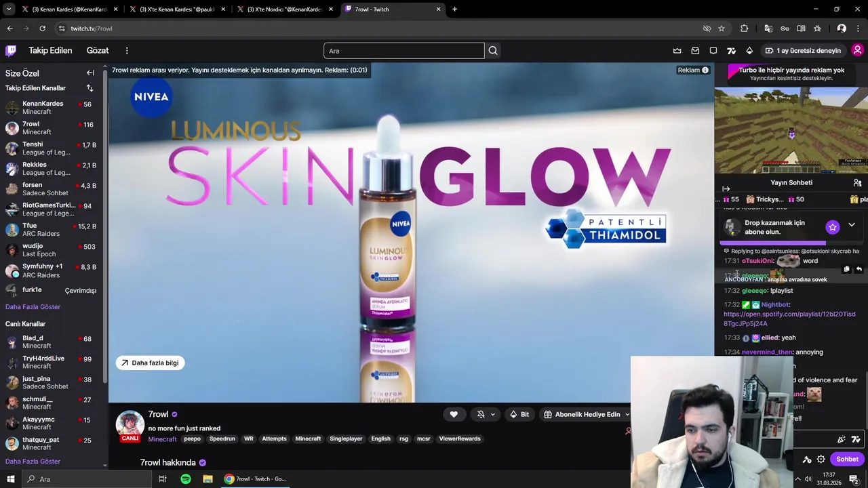Open File Explorer from the taskbar
The image size is (868, 488).
(208, 479)
